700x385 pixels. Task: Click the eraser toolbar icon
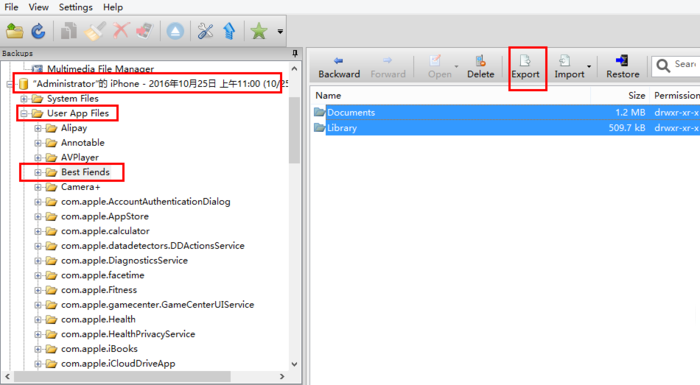click(x=145, y=31)
